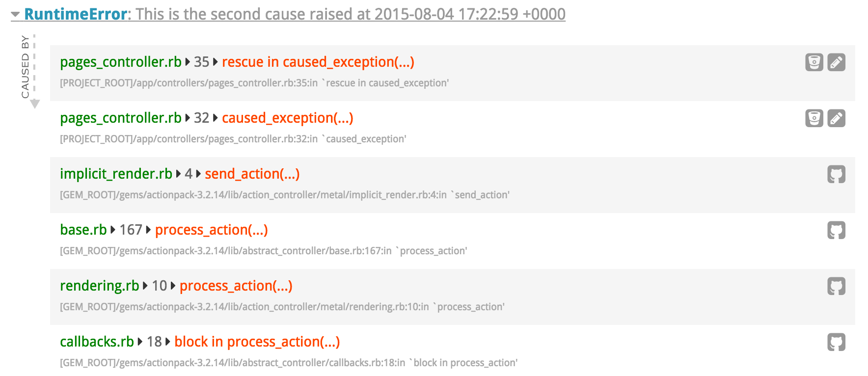Open Bitbucket icon for rescue in caused_exception row
Image resolution: width=868 pixels, height=376 pixels.
pos(814,62)
